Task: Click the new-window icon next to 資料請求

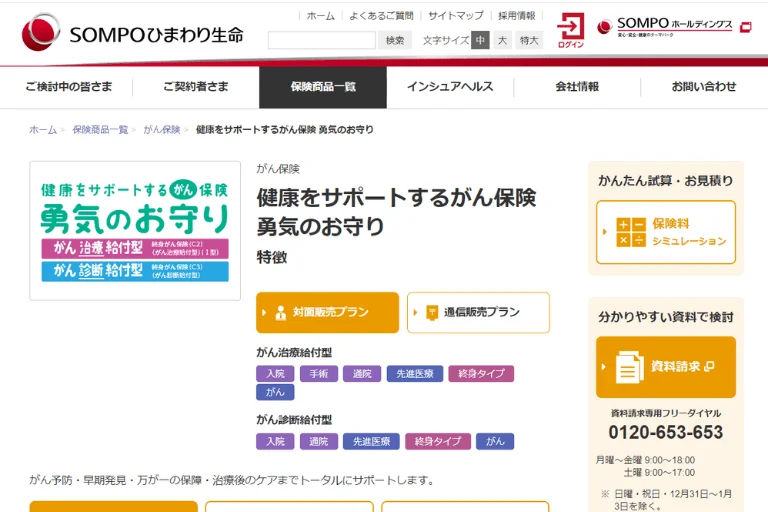Action: click(x=709, y=366)
